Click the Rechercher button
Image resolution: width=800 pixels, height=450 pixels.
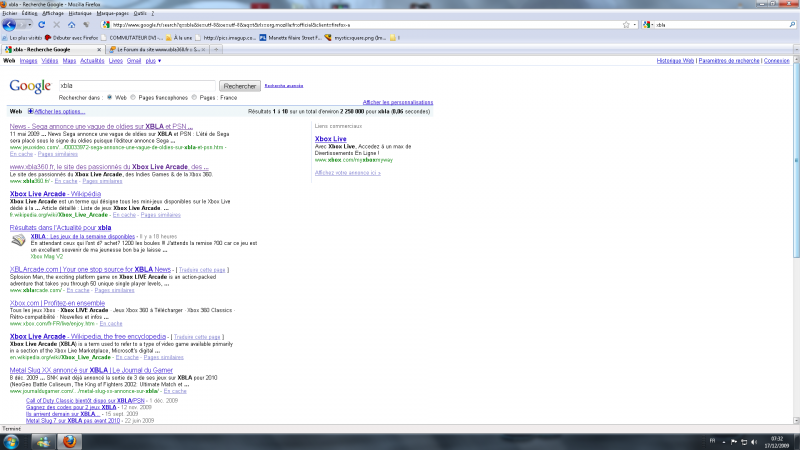click(x=240, y=86)
